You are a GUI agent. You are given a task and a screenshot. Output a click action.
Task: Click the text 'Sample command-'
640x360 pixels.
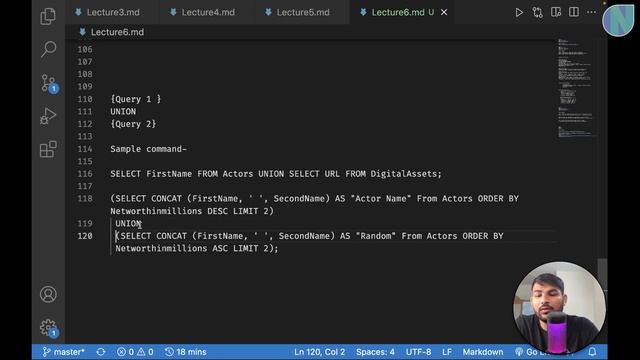(149, 149)
